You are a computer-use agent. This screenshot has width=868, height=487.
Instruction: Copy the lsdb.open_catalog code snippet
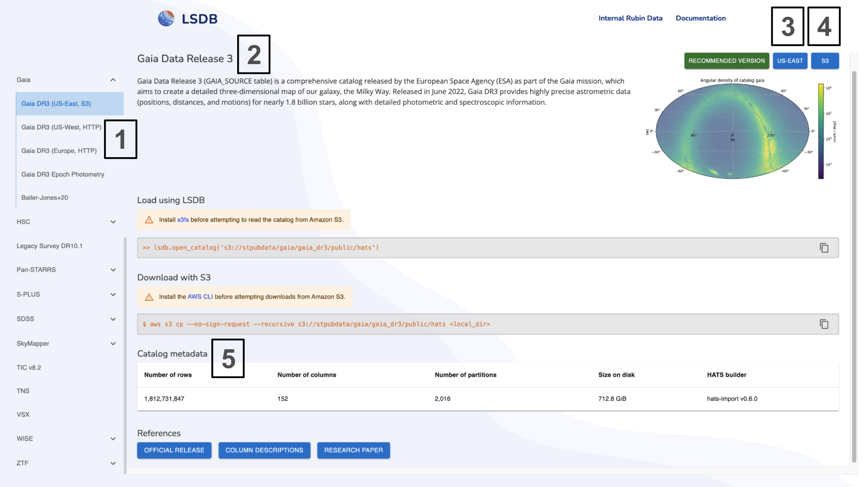824,248
